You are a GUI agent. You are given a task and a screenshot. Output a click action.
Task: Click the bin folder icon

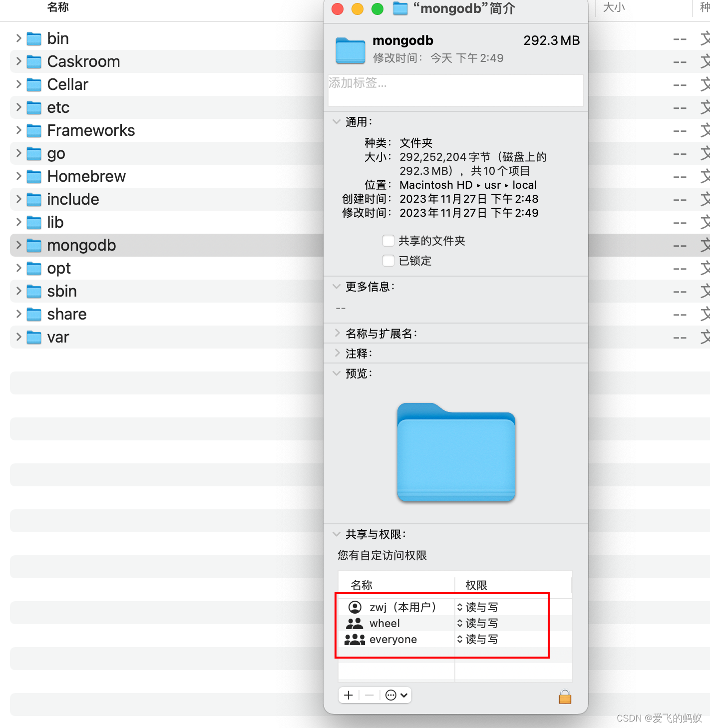coord(34,38)
